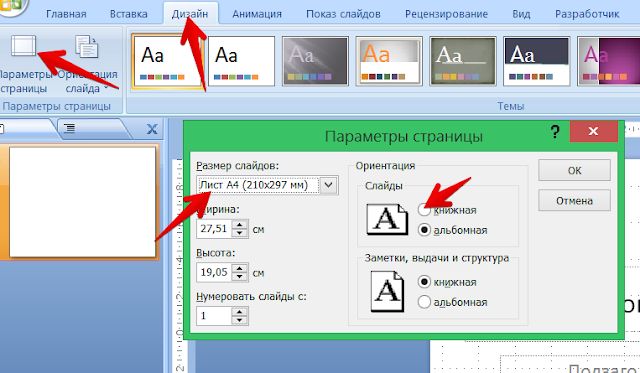Decrease Высота with down spinner arrow
Screen dimensions: 640x373
(240, 277)
